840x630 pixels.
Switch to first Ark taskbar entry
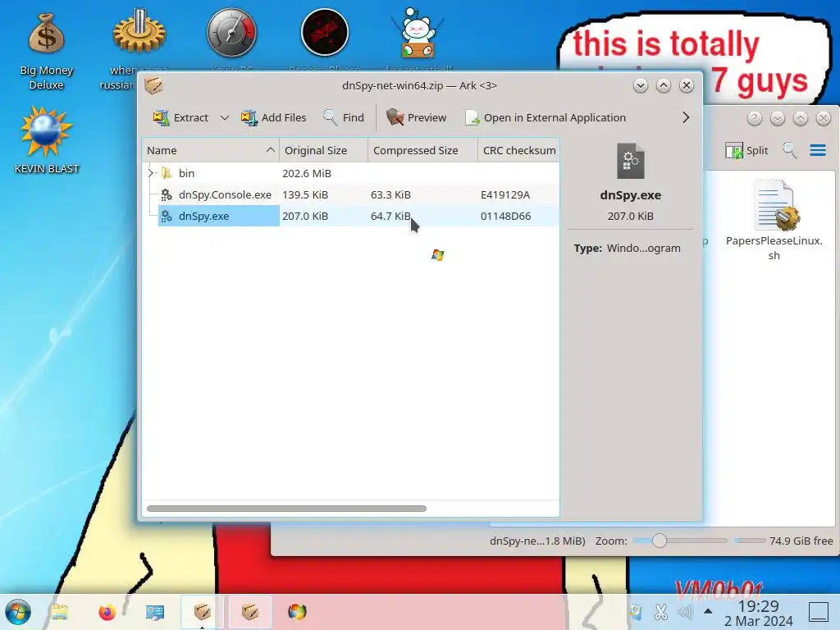[202, 612]
